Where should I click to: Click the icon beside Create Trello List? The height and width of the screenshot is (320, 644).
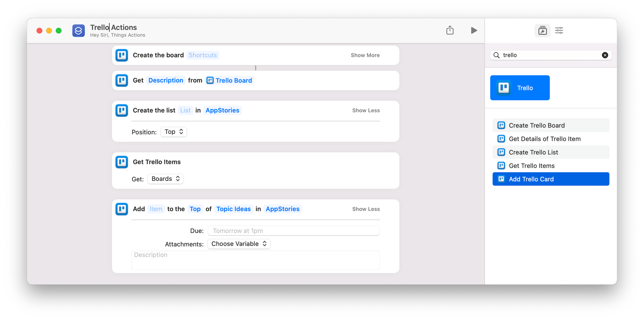click(501, 152)
